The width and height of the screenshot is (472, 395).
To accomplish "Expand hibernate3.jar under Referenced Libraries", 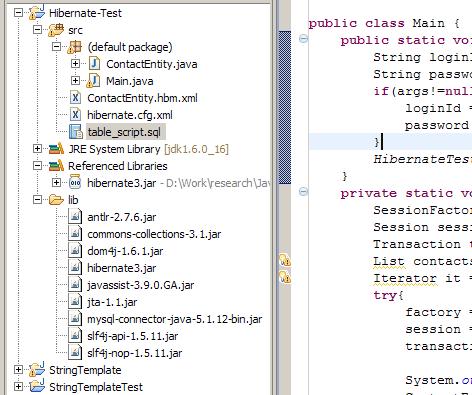I will pos(57,182).
